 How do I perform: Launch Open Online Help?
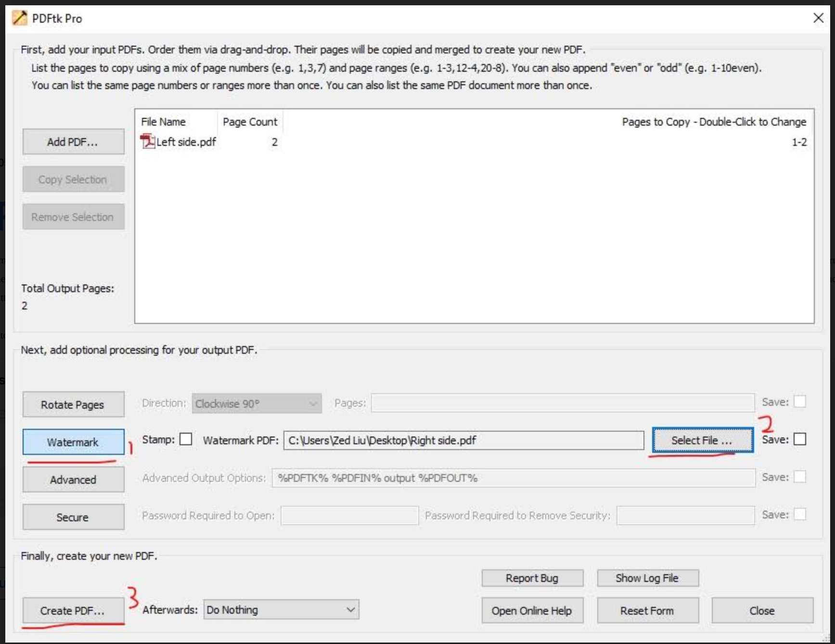(532, 610)
